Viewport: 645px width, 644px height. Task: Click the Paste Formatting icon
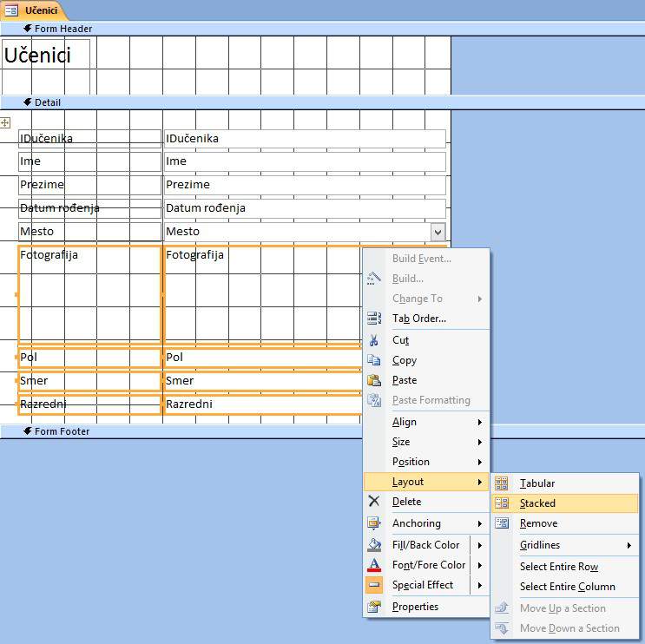(x=373, y=400)
